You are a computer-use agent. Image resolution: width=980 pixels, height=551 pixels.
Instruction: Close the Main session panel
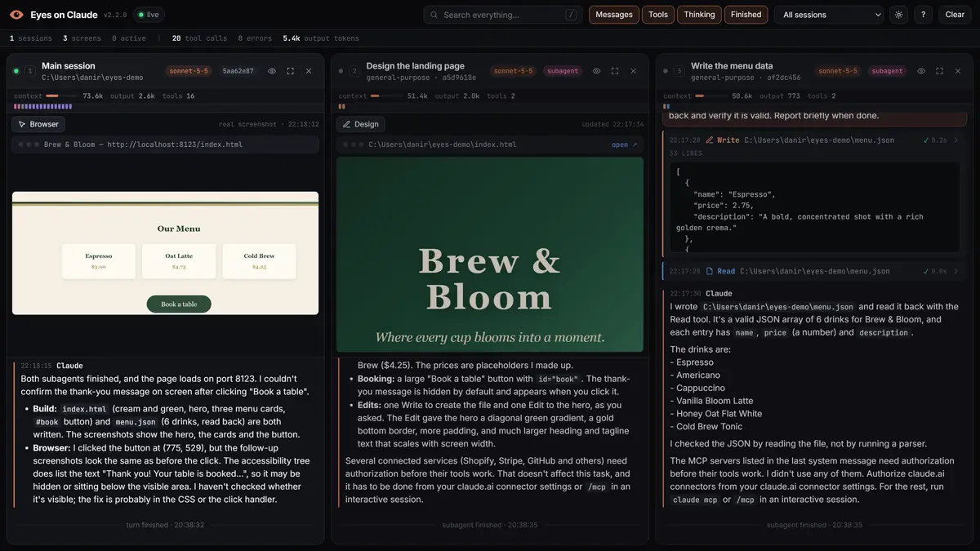pyautogui.click(x=309, y=71)
